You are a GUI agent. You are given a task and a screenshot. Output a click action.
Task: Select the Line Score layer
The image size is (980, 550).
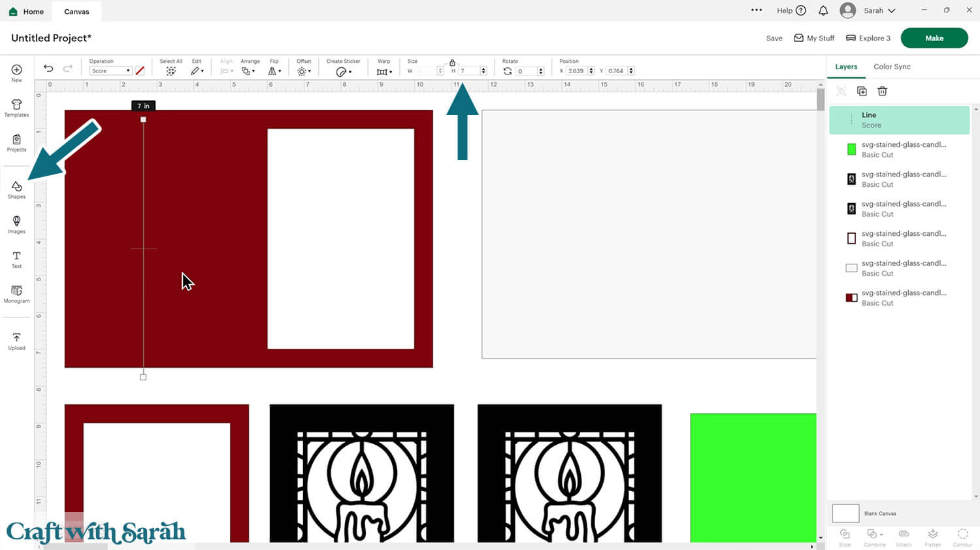coord(899,120)
